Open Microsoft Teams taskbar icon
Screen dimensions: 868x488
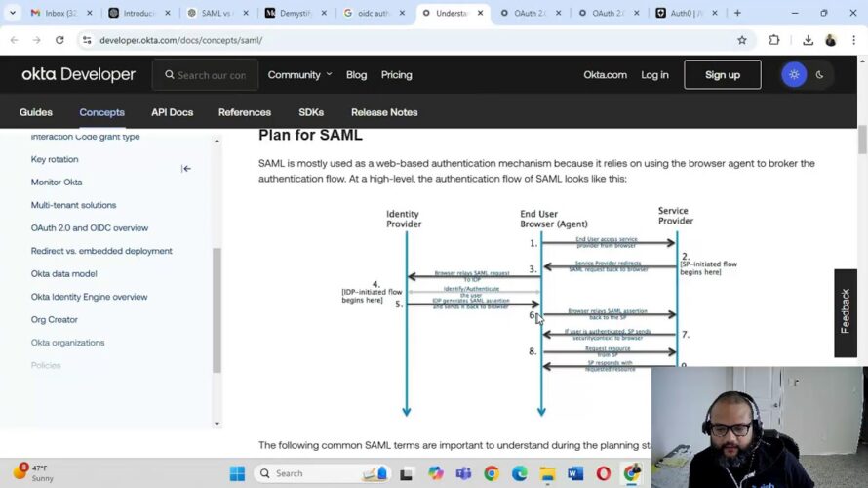463,473
